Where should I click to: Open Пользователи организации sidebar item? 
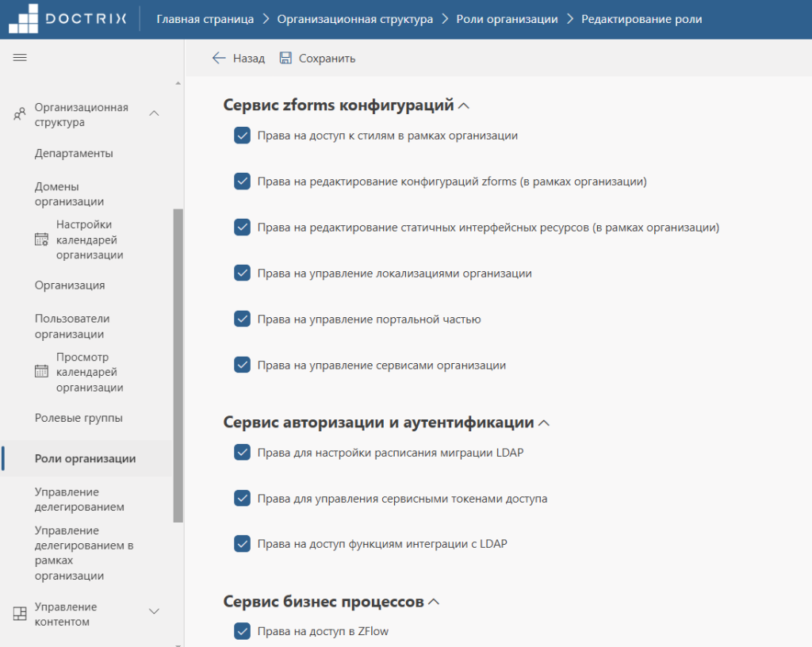point(72,326)
